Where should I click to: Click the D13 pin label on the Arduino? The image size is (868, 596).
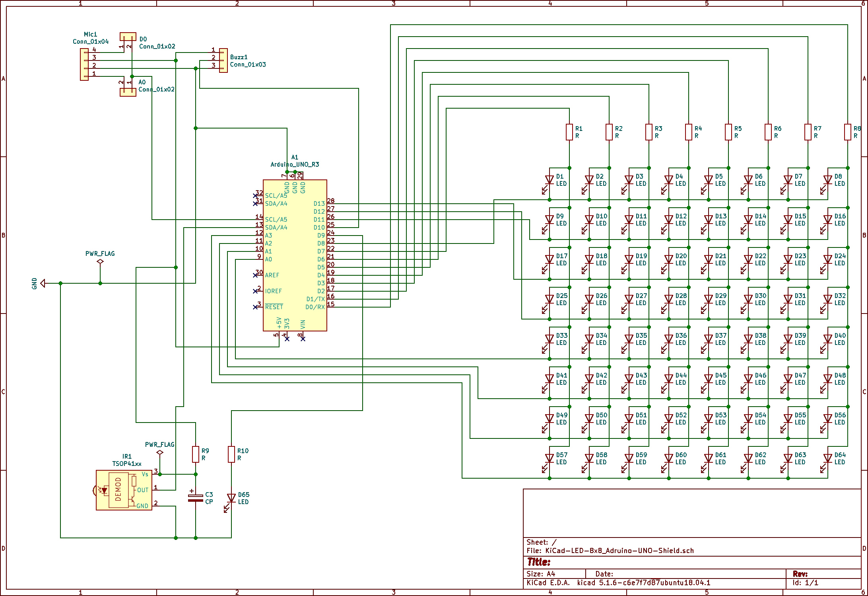pos(319,204)
